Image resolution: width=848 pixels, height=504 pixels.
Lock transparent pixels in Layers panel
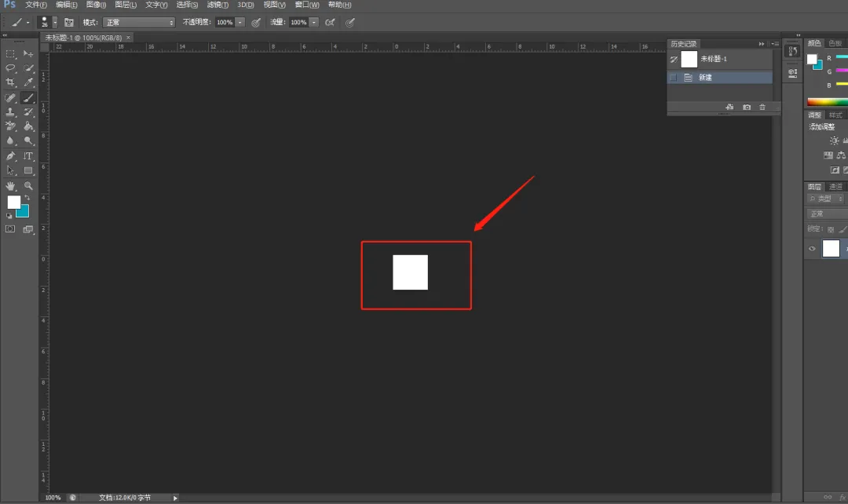(831, 229)
